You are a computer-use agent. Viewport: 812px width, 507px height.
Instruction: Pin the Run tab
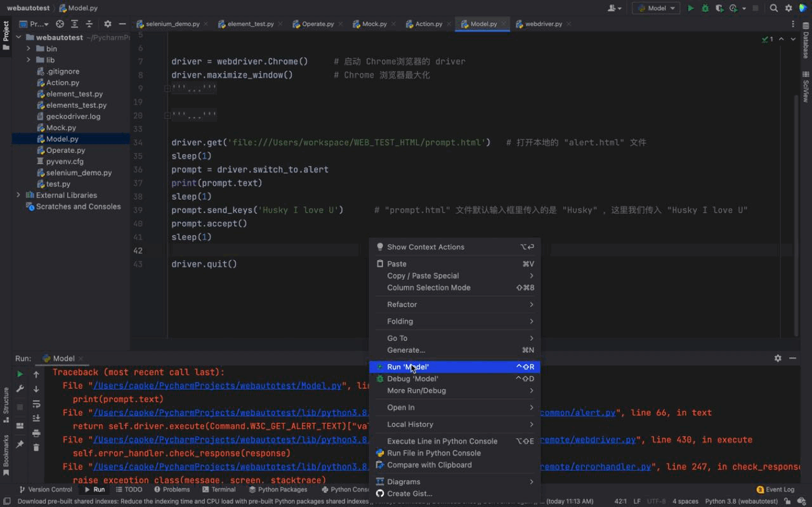[20, 444]
